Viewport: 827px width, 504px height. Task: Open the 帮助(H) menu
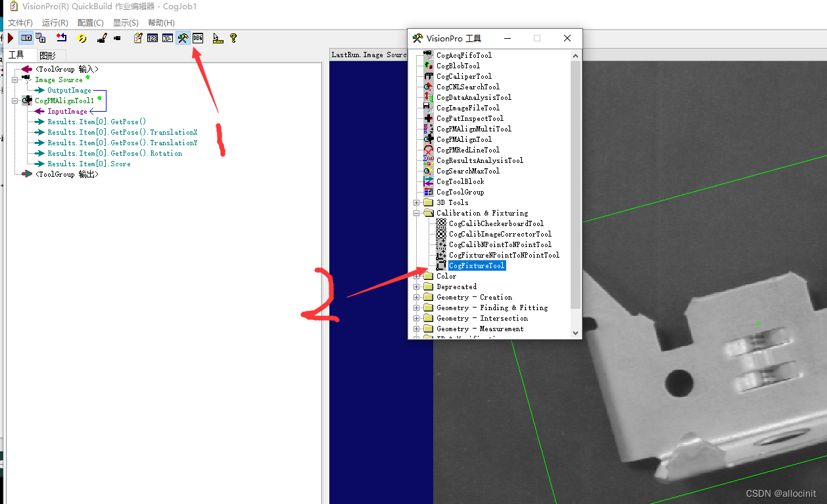(x=161, y=23)
